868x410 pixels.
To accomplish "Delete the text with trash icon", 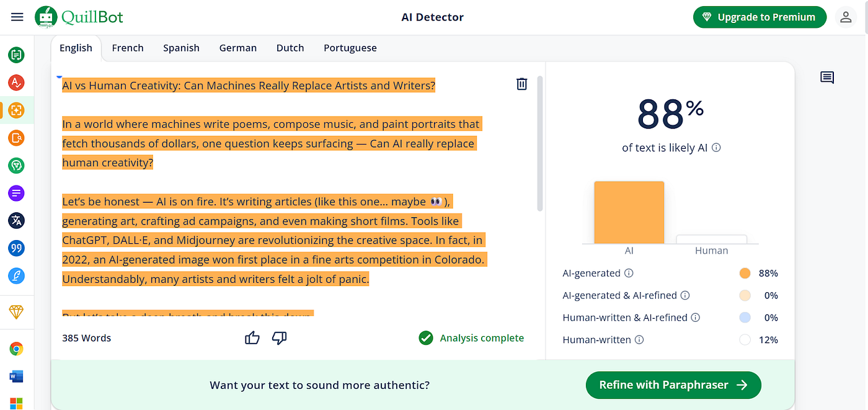I will 522,84.
